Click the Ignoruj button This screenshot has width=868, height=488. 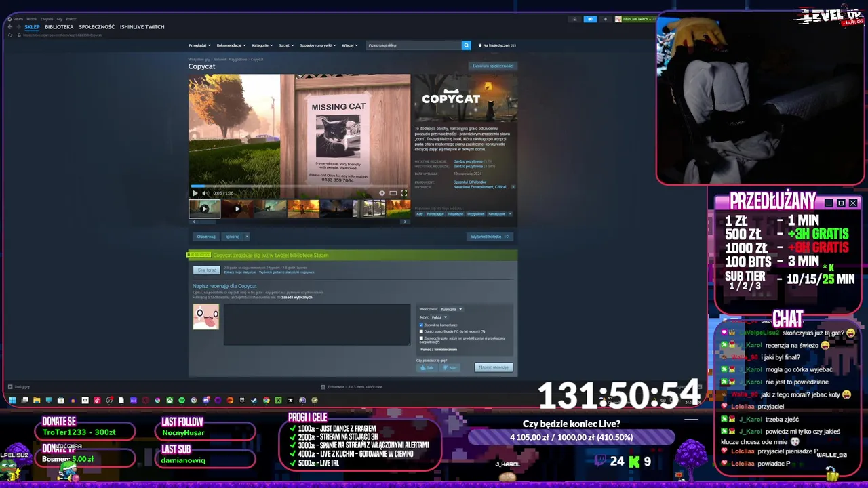233,237
